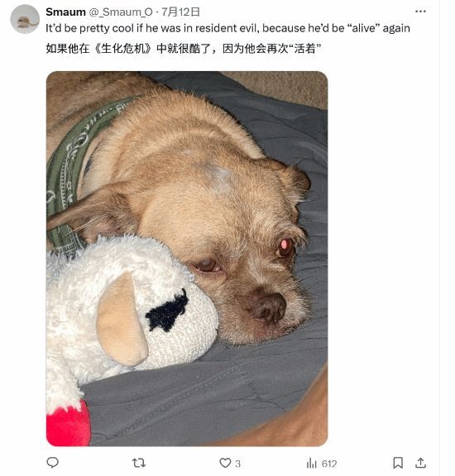Open the post via the 7月12日 date
The width and height of the screenshot is (455, 476).
[x=180, y=12]
